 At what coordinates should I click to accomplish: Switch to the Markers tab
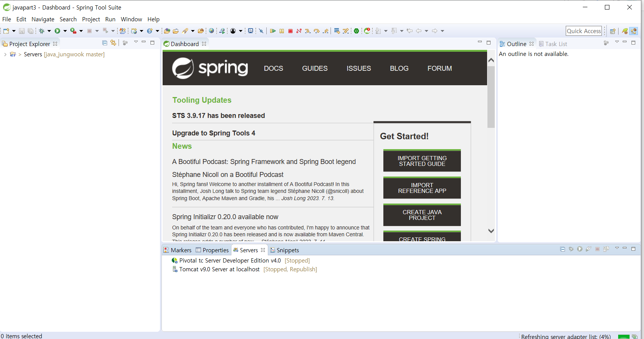(x=177, y=250)
